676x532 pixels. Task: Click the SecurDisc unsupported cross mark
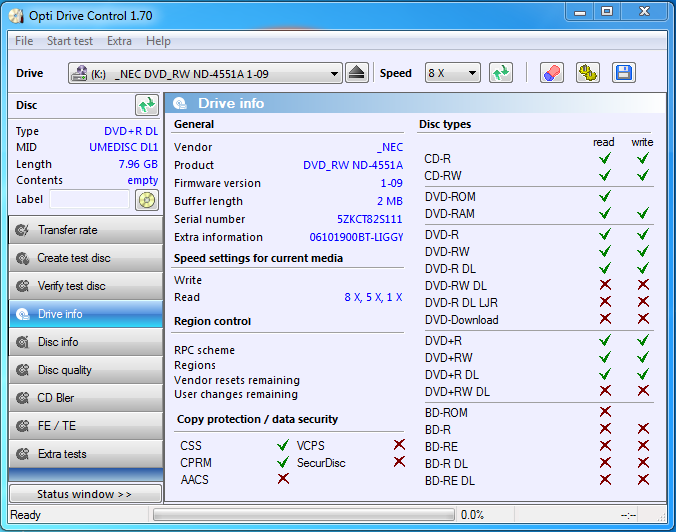[x=399, y=462]
